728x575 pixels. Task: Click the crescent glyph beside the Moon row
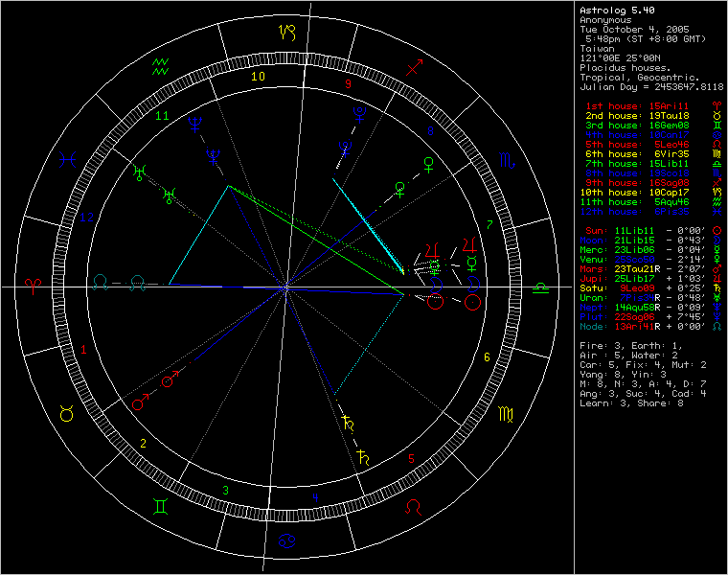coord(717,241)
